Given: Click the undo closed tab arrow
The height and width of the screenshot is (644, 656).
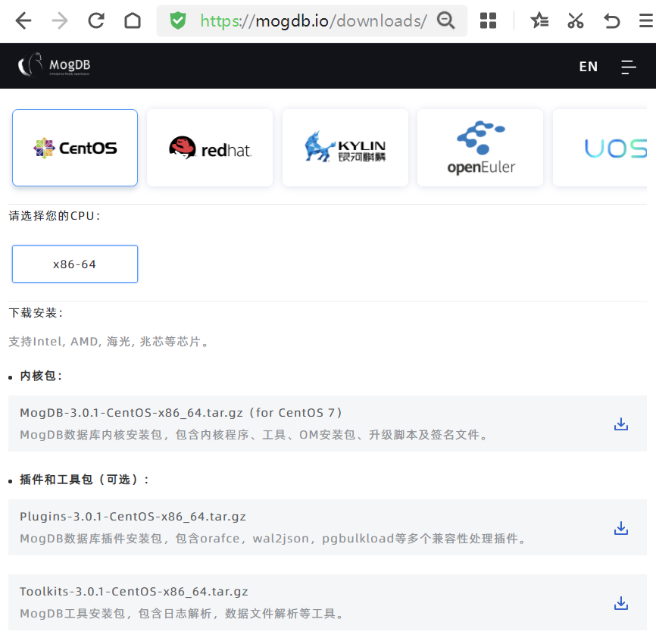Looking at the screenshot, I should [x=612, y=20].
